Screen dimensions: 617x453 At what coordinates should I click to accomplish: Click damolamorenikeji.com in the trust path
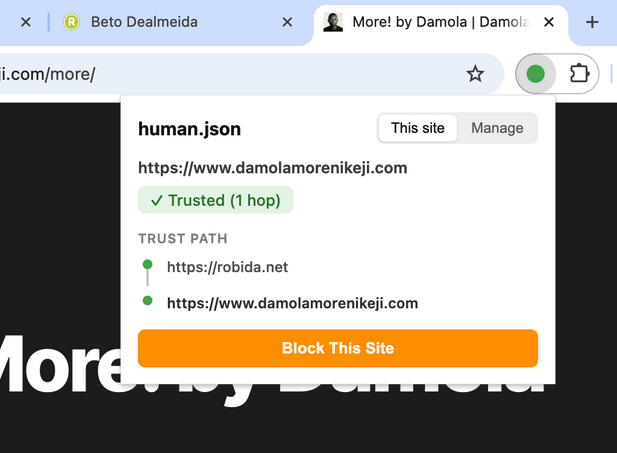pos(292,302)
